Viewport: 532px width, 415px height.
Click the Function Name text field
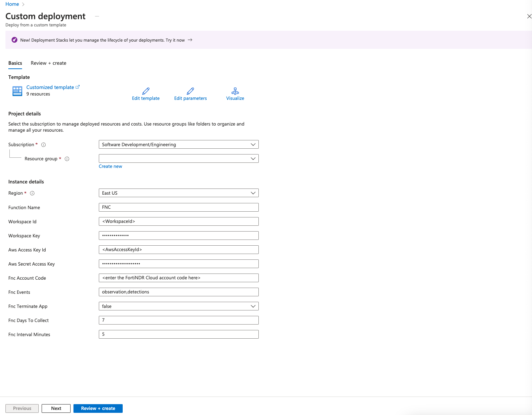click(178, 207)
